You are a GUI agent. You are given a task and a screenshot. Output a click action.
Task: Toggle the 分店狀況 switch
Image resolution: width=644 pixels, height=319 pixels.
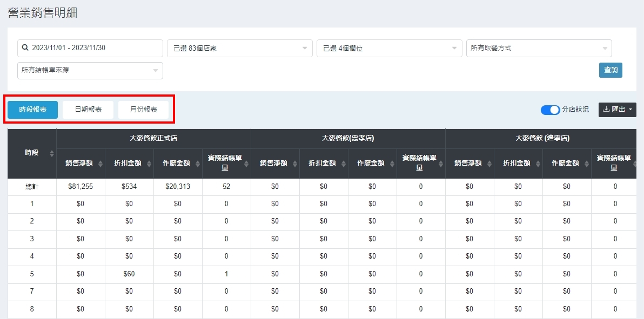click(x=550, y=110)
